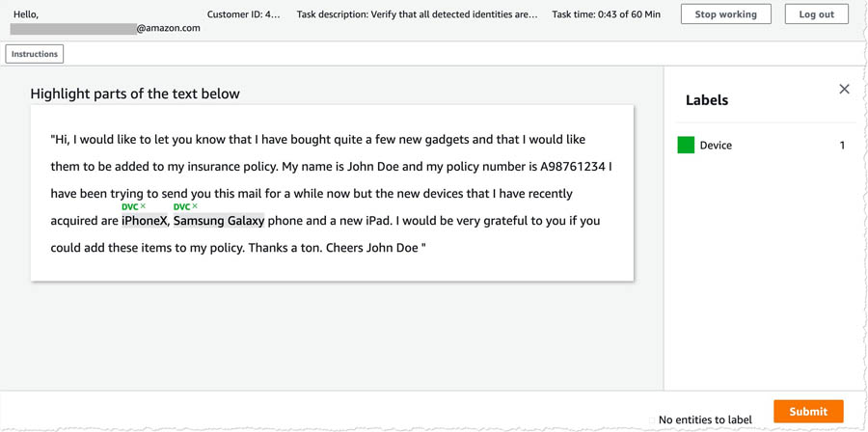This screenshot has height=432, width=868.
Task: Close the Labels panel
Action: (x=844, y=89)
